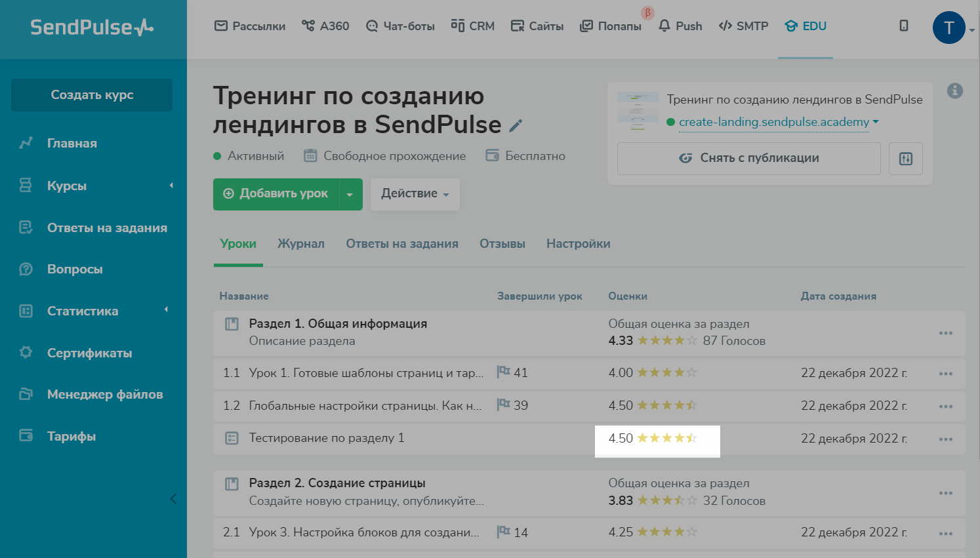Click the star rating of Тестирование по разделу 1

click(666, 438)
